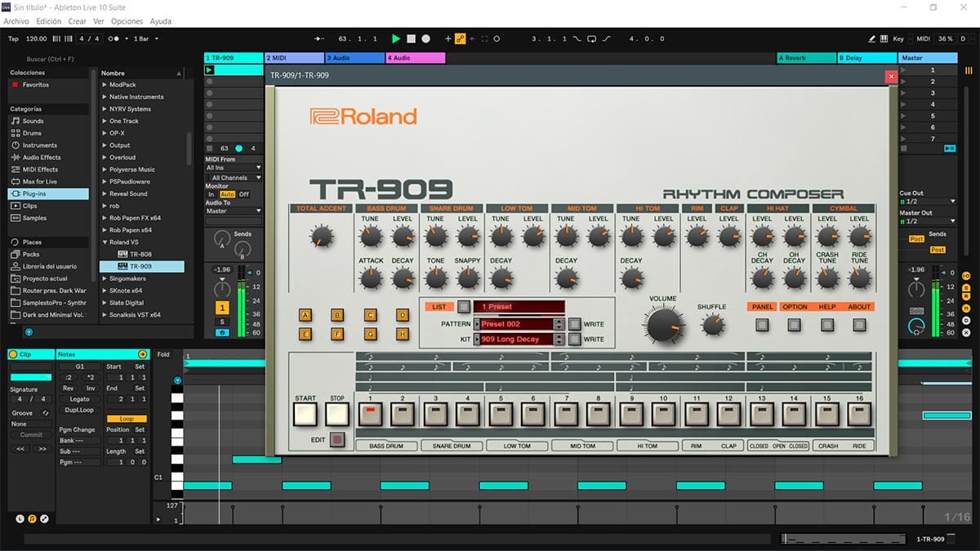Click Legato in the Notes box
Image resolution: width=980 pixels, height=551 pixels.
tap(79, 399)
